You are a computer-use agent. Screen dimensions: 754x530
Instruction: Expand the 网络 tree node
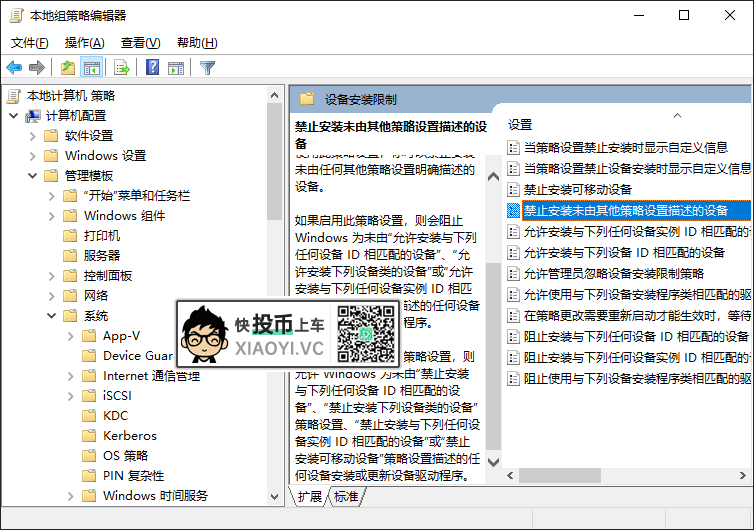52,296
